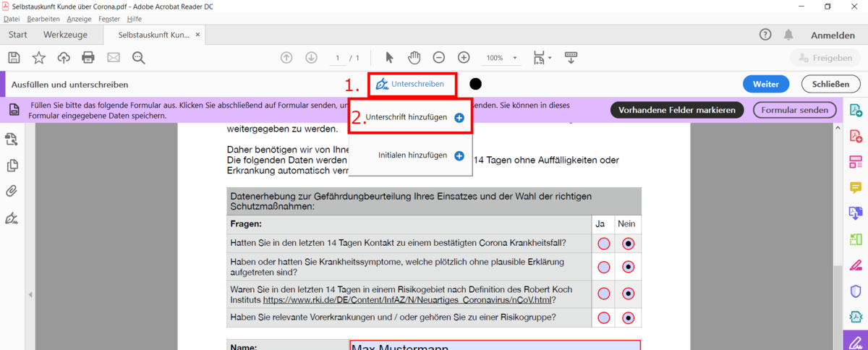Screen dimensions: 868x350
Task: Click the Name field with Max Mustermann
Action: 495,345
